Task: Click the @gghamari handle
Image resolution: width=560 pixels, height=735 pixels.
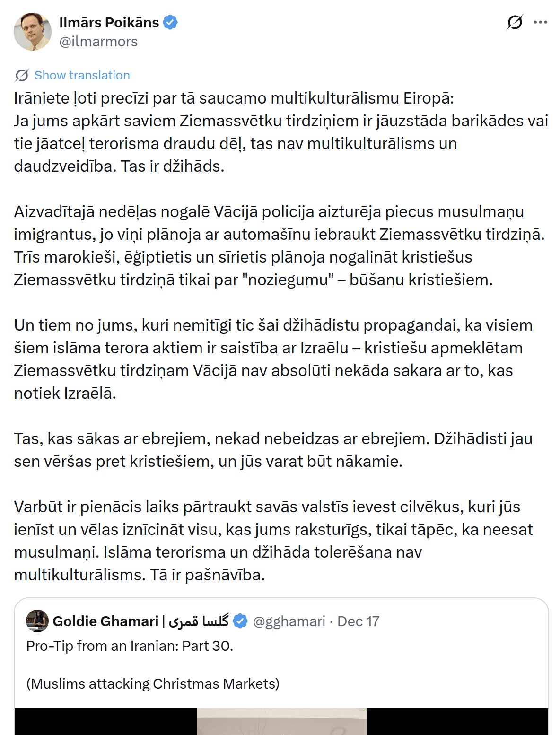Action: pyautogui.click(x=289, y=621)
